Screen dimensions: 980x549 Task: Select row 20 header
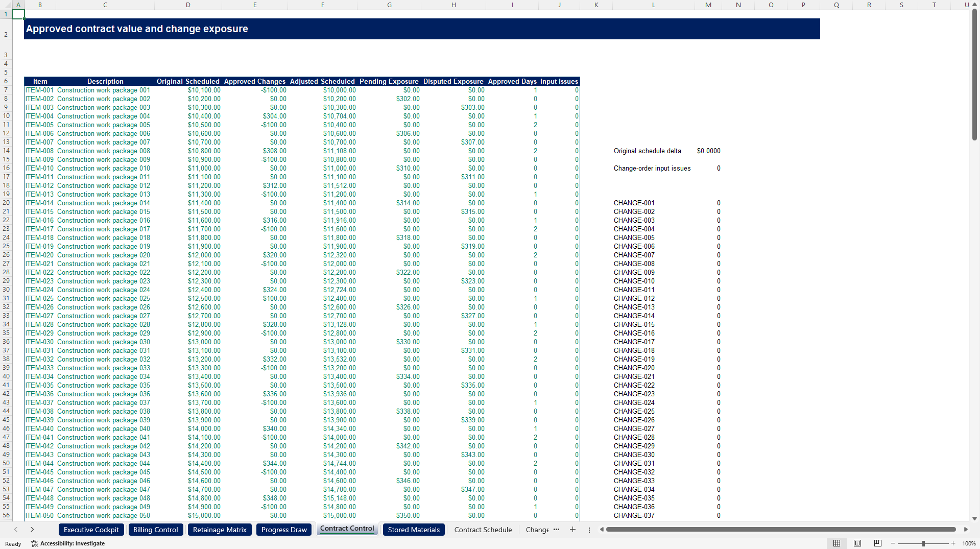point(6,203)
